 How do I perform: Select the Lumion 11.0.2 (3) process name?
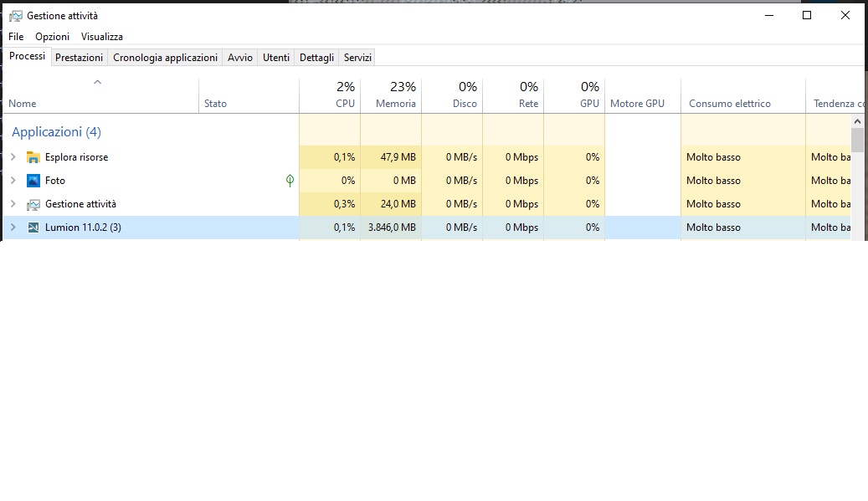(83, 227)
